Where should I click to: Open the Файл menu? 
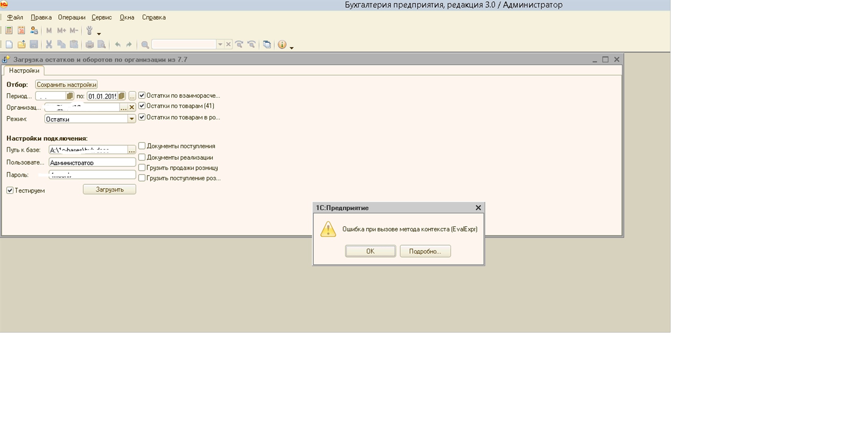click(15, 17)
